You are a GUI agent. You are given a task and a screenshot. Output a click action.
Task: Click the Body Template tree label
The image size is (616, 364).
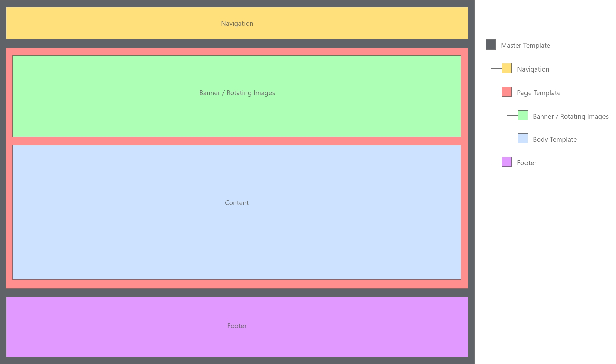(x=555, y=139)
